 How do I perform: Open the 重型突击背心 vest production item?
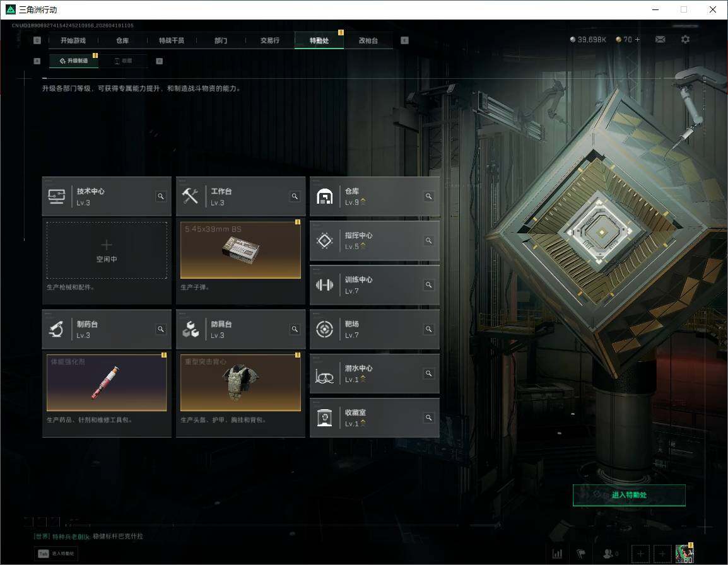[x=240, y=383]
